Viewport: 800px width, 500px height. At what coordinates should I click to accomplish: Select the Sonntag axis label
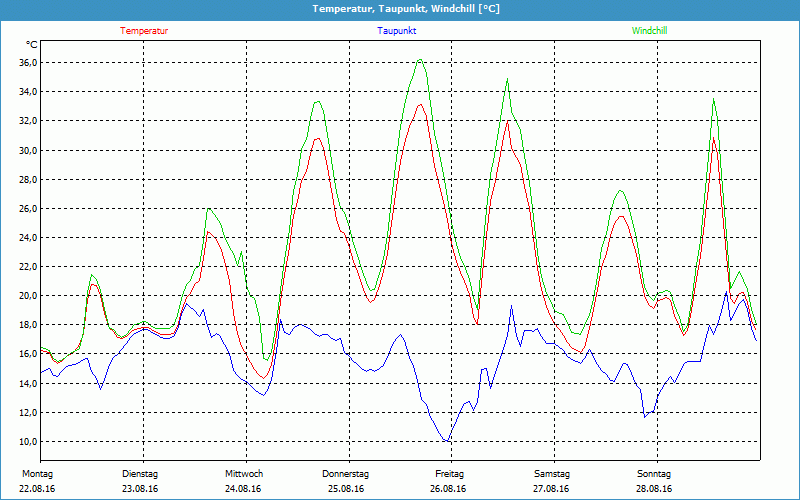click(x=654, y=474)
